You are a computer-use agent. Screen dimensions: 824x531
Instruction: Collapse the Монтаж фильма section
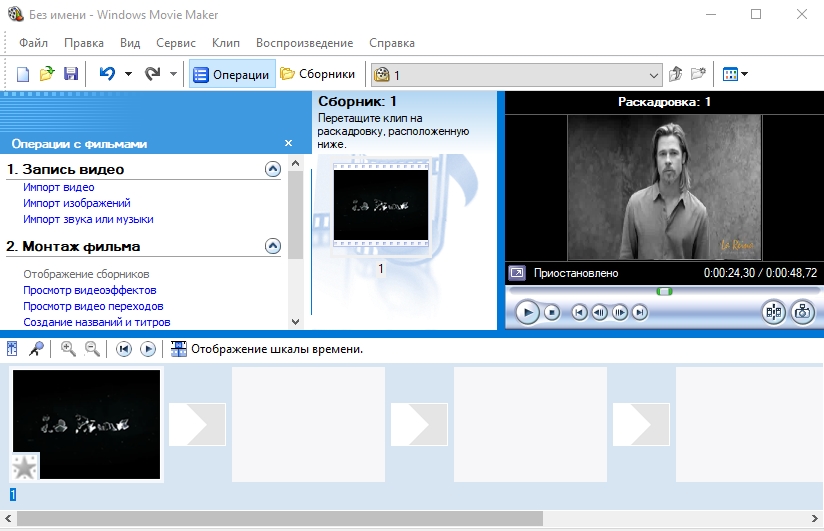[x=273, y=246]
